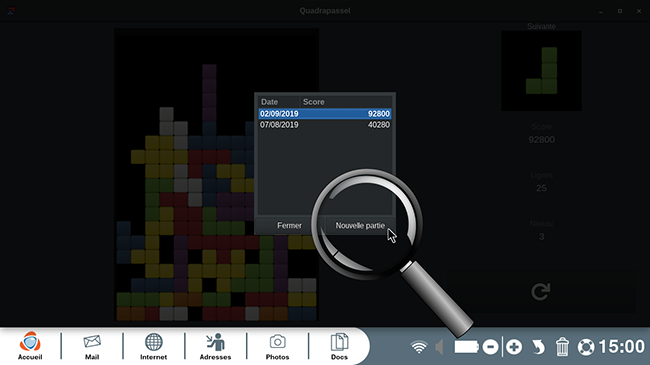Open the Accueil home icon
Image resolution: width=650 pixels, height=365 pixels.
[x=30, y=345]
